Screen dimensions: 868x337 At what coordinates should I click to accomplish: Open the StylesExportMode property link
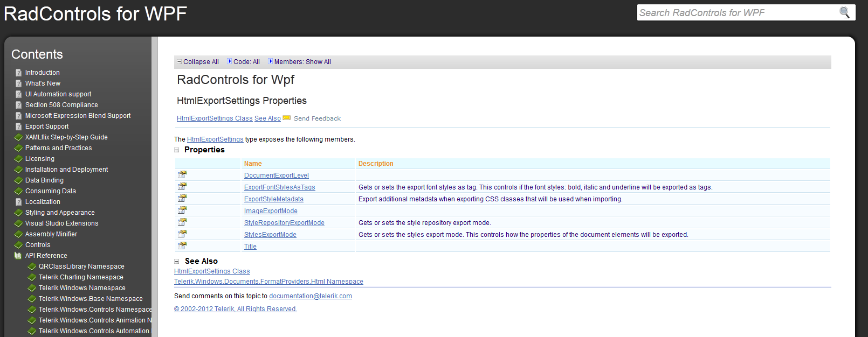(270, 235)
